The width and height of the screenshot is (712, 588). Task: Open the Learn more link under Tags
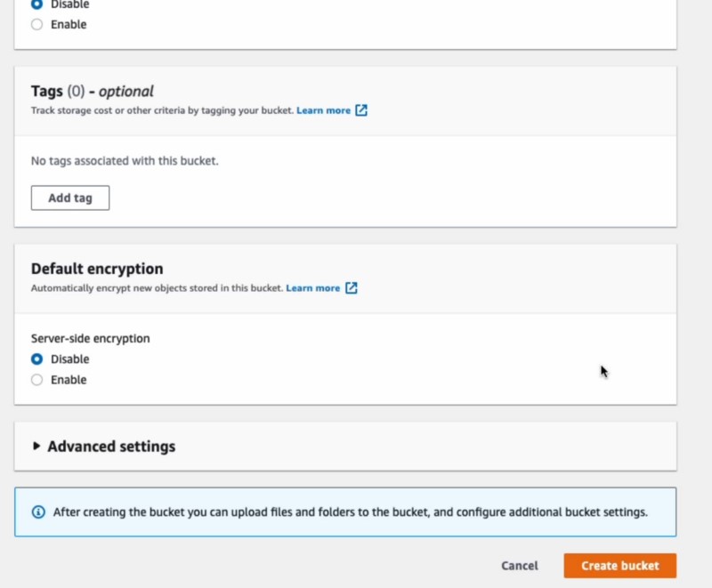click(x=323, y=111)
